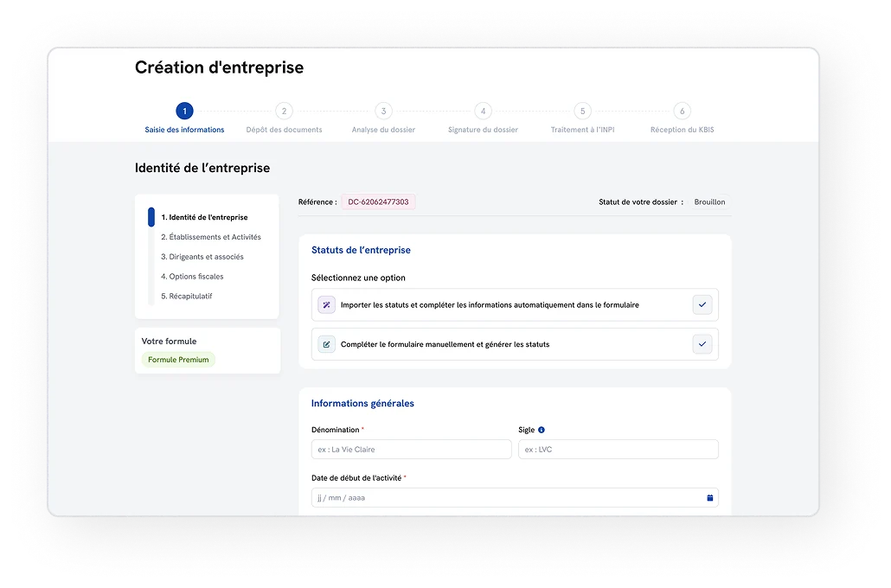Screen dimensions: 891x588
Task: Click the reference DC-62062477303 badge
Action: pyautogui.click(x=378, y=202)
